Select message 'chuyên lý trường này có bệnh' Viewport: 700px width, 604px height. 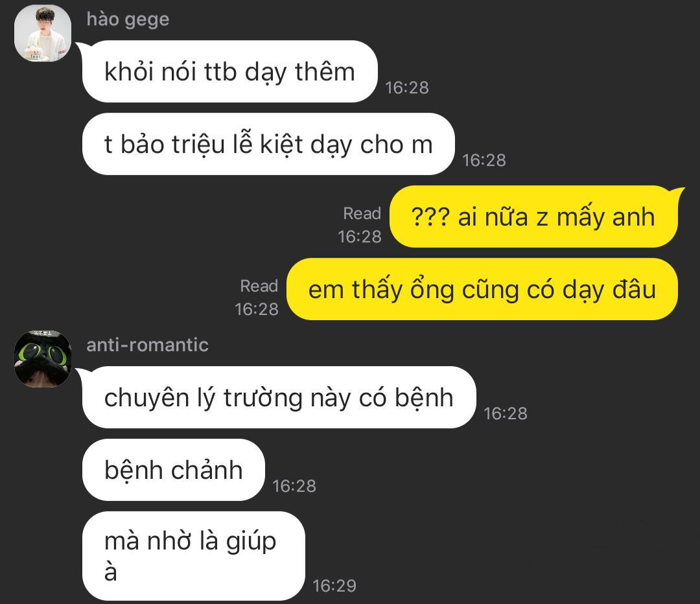(279, 397)
